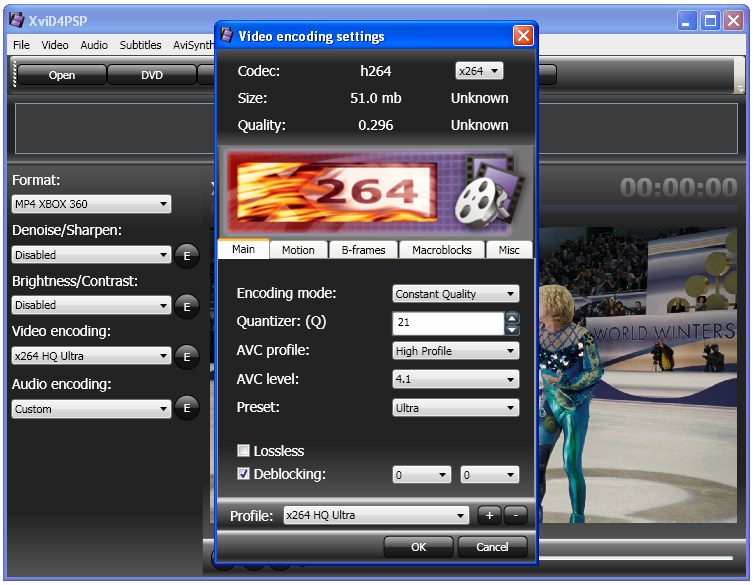This screenshot has height=585, width=754.
Task: Open the Format dropdown MP4 XBOX 360
Action: tap(91, 204)
